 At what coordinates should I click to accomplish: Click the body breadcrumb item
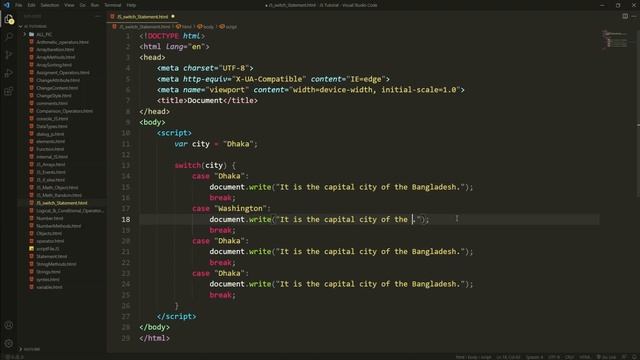coord(205,27)
